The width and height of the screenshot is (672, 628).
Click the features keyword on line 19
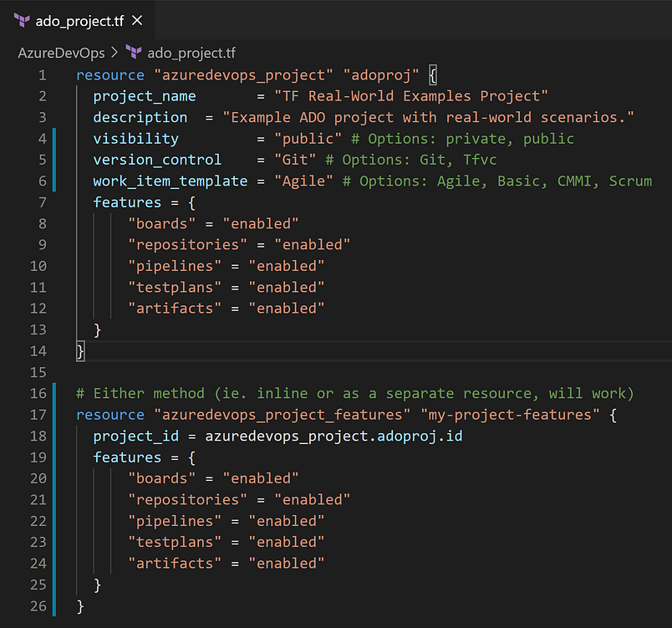127,457
